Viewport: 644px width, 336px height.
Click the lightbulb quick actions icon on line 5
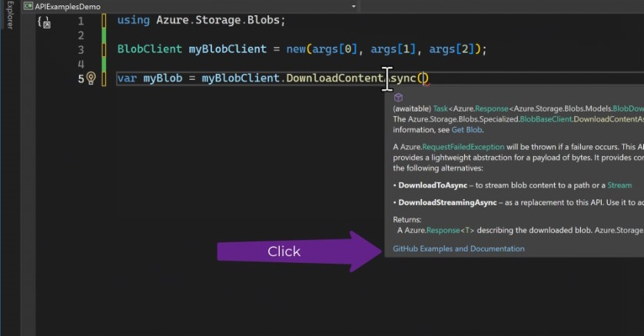[91, 78]
